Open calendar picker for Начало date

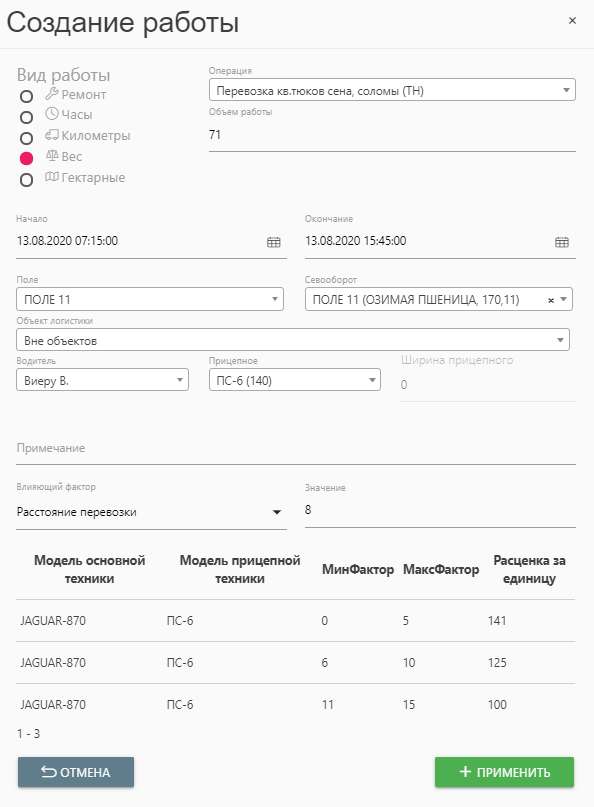274,242
